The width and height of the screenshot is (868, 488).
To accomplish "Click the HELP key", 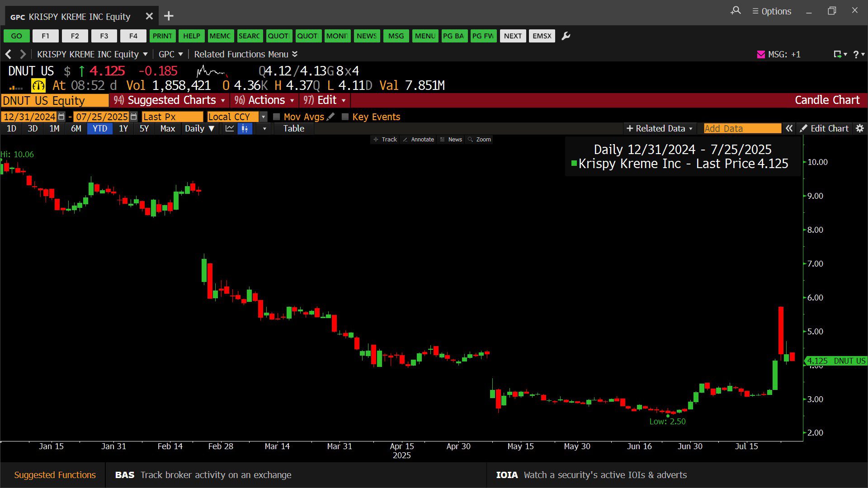I will click(192, 36).
